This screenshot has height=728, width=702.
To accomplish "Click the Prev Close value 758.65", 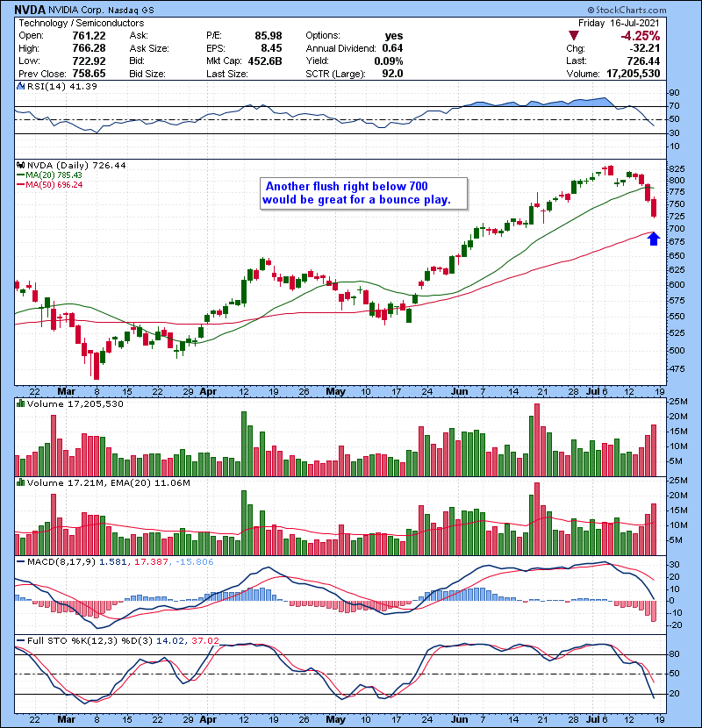I will click(89, 74).
